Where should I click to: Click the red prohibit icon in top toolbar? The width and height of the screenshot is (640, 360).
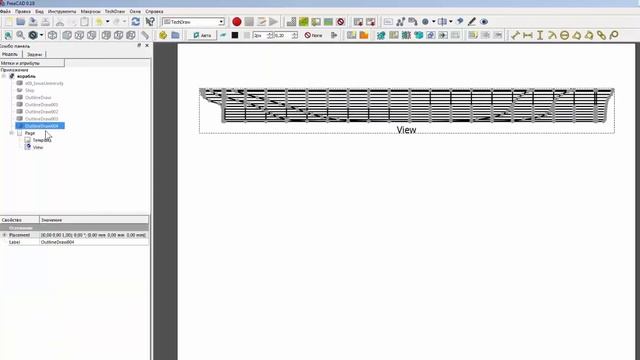pos(341,22)
